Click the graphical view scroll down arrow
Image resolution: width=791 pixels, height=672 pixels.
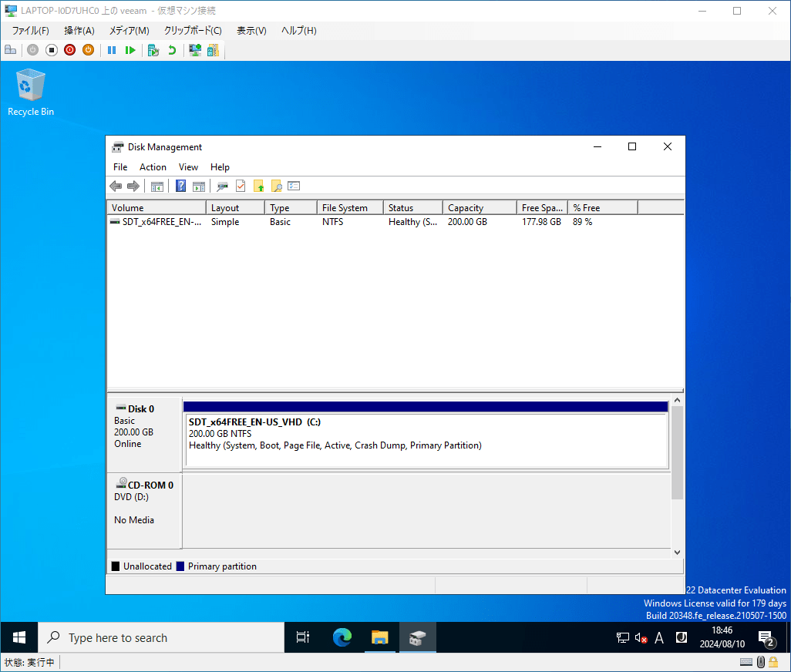(677, 552)
